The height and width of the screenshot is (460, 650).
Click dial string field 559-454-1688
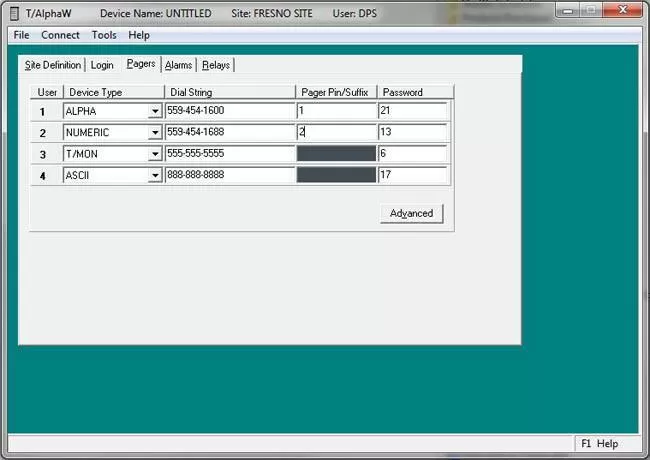[230, 132]
